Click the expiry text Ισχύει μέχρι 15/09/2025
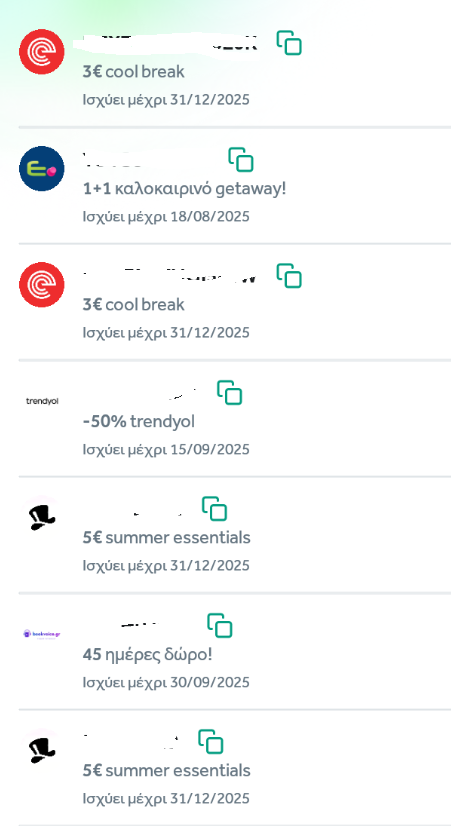 [166, 449]
